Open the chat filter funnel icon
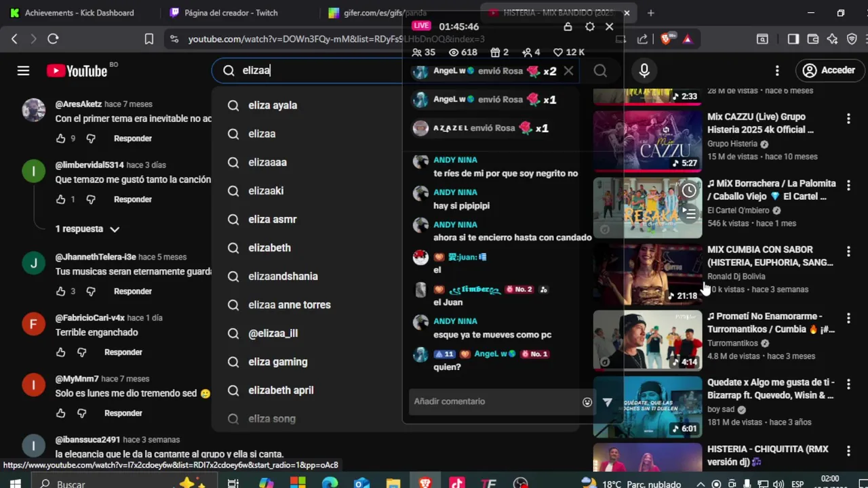 click(608, 402)
